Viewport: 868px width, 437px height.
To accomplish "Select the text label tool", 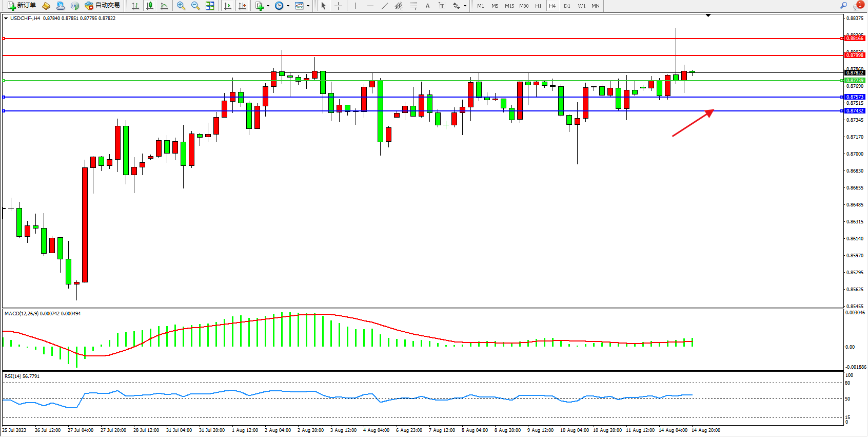I will coord(442,6).
